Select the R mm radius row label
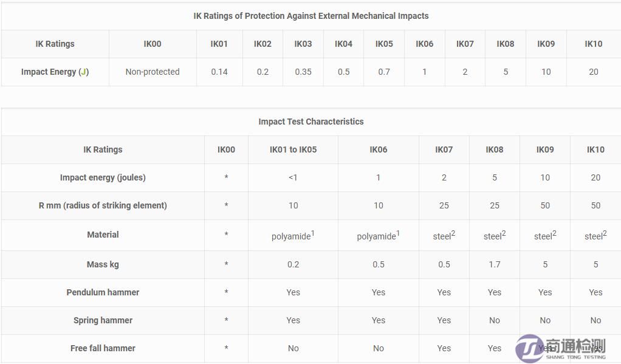The height and width of the screenshot is (364, 621). [103, 205]
